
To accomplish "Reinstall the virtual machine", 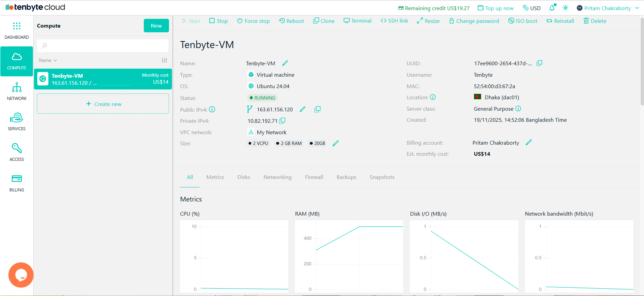I will pyautogui.click(x=560, y=21).
